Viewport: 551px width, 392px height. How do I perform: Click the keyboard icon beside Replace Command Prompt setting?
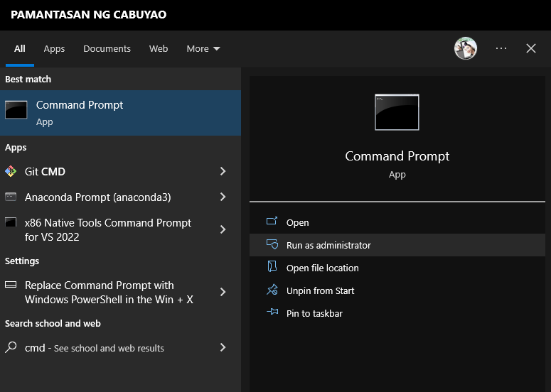pos(11,285)
